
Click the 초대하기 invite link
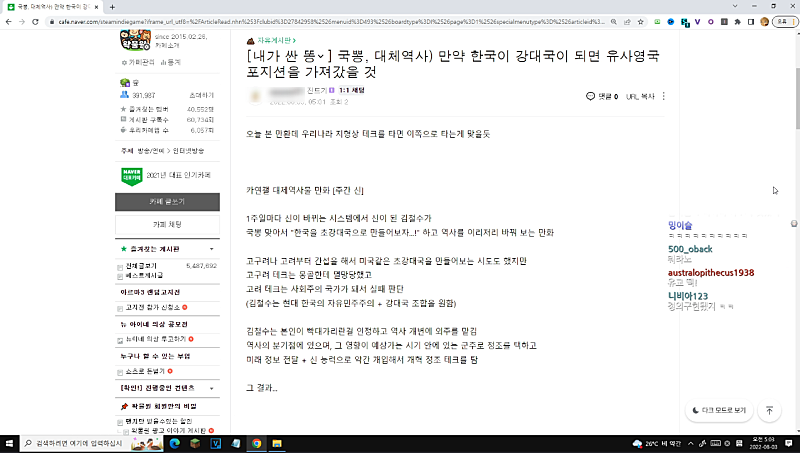[202, 95]
